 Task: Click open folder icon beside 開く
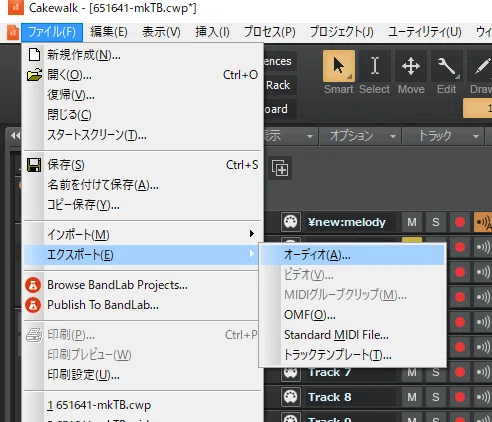[x=34, y=75]
